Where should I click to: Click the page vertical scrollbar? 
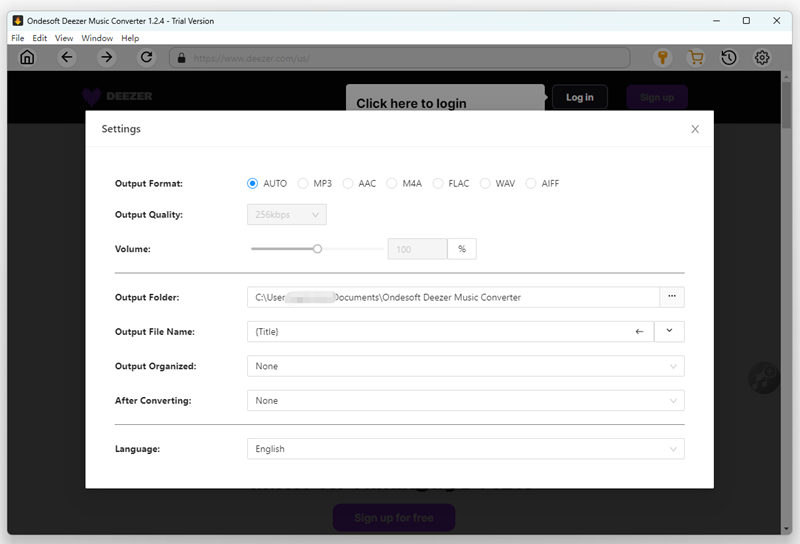[786, 105]
